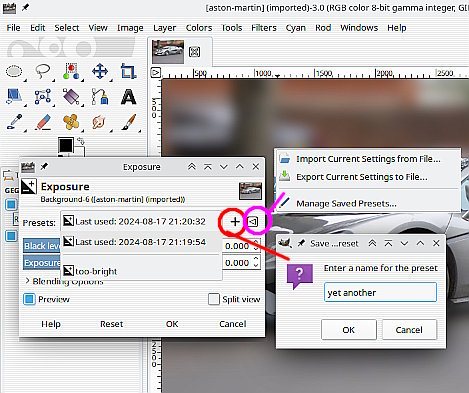Confirm preset name with OK button
The image size is (469, 393).
[x=349, y=330]
